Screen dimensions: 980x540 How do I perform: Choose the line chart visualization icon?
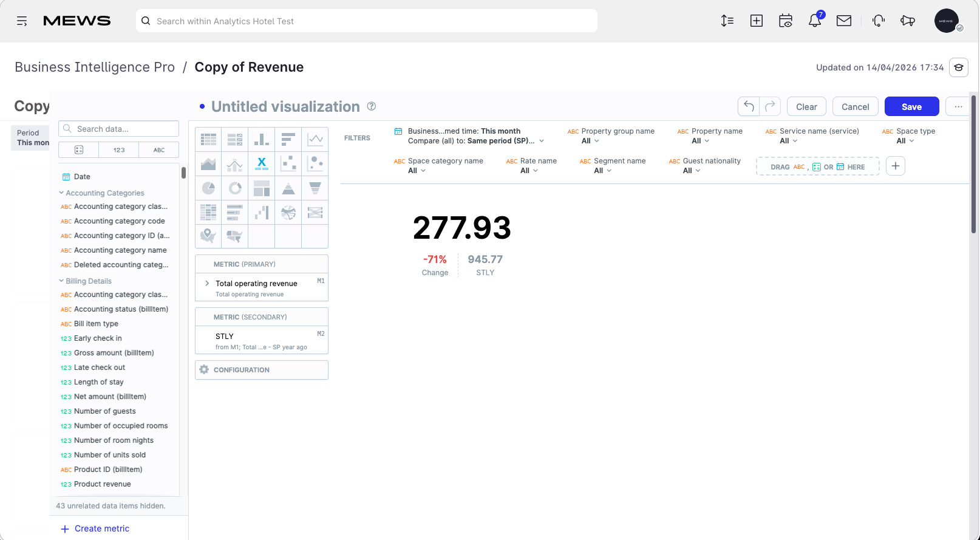coord(315,140)
